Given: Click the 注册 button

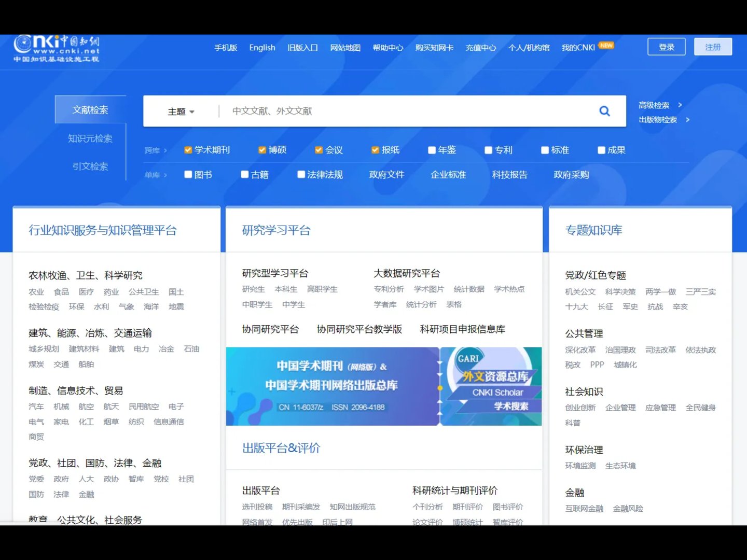Looking at the screenshot, I should pos(713,46).
